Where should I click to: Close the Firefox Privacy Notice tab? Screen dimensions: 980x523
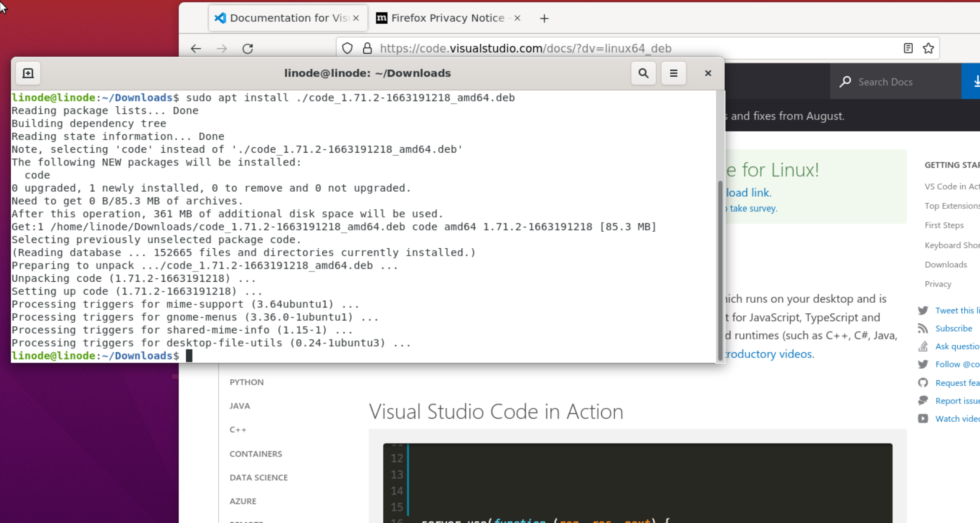pyautogui.click(x=517, y=18)
